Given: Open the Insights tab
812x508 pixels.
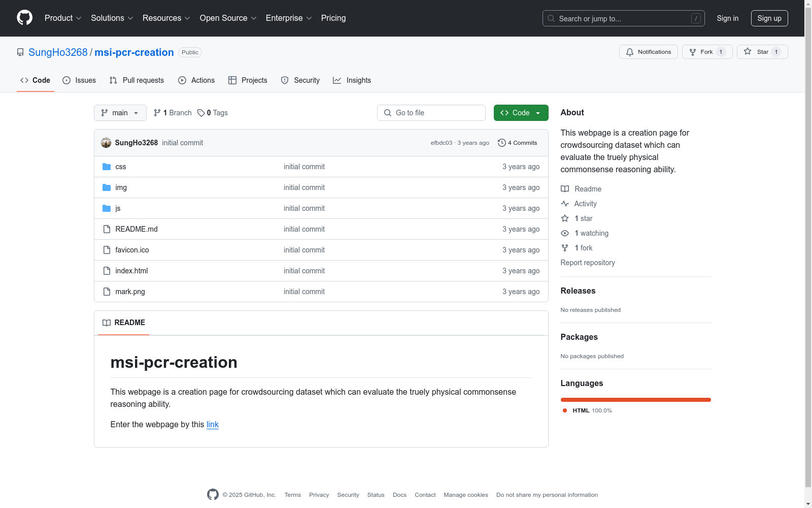Looking at the screenshot, I should pos(352,80).
